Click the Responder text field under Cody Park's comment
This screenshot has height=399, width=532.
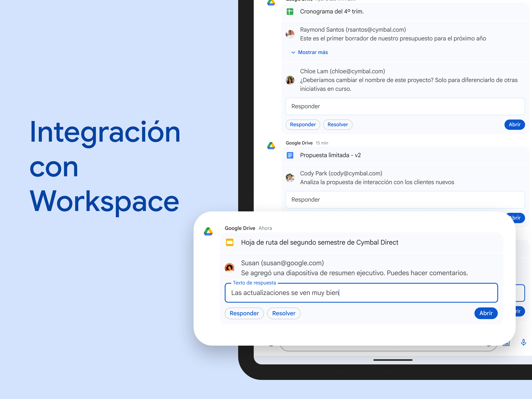point(405,200)
